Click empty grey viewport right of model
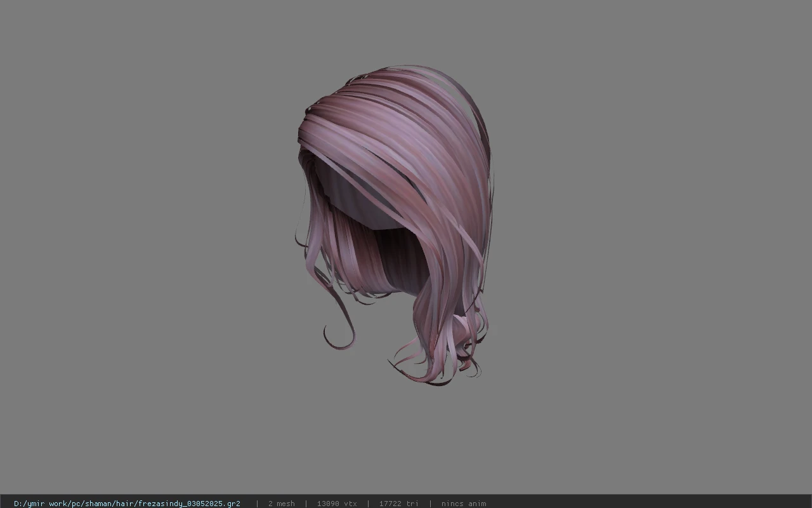The width and height of the screenshot is (812, 508). [653, 241]
